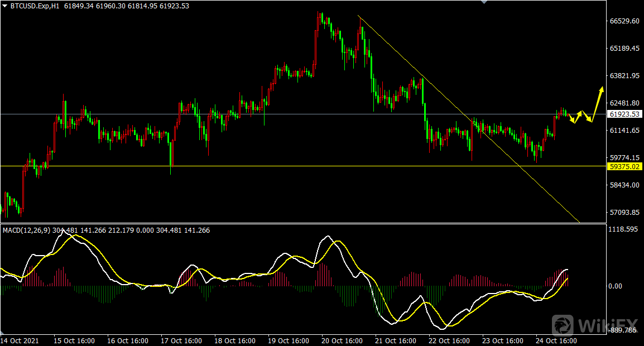
Task: Click the 20 Oct 16:00 time label
Action: tap(342, 340)
